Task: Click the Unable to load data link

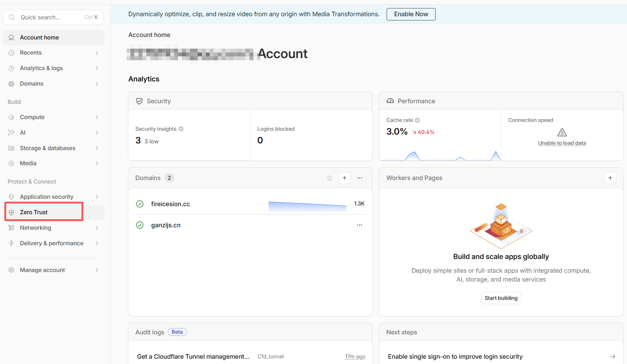Action: point(562,143)
